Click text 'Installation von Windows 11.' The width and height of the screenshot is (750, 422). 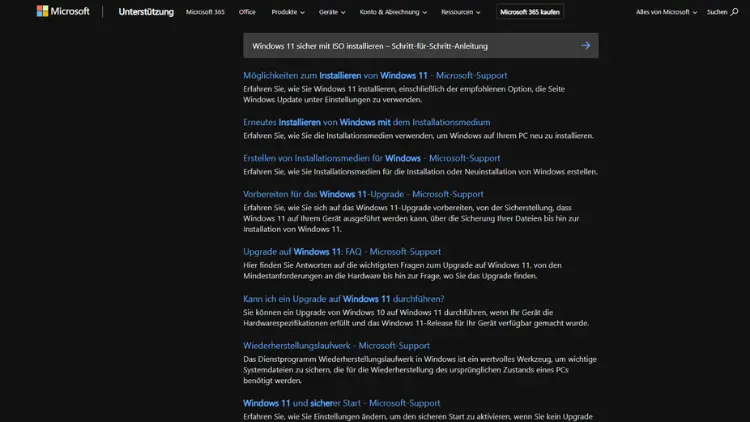pyautogui.click(x=292, y=229)
